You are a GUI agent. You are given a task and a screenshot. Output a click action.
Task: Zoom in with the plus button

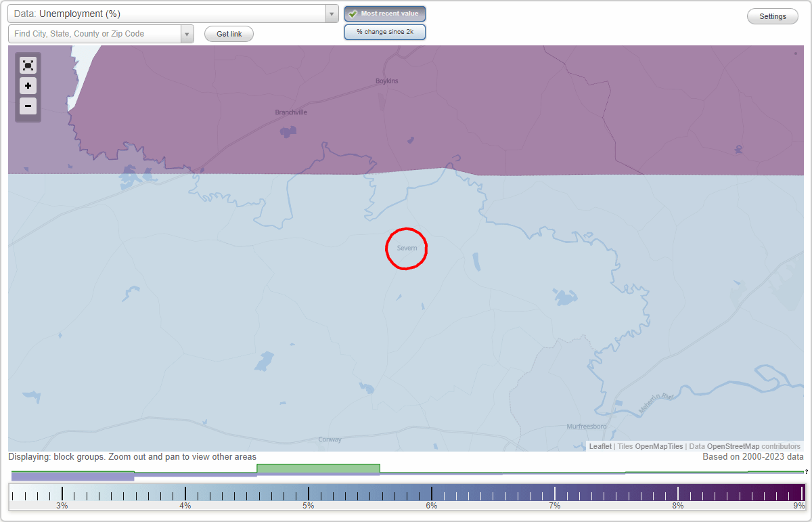pos(28,86)
